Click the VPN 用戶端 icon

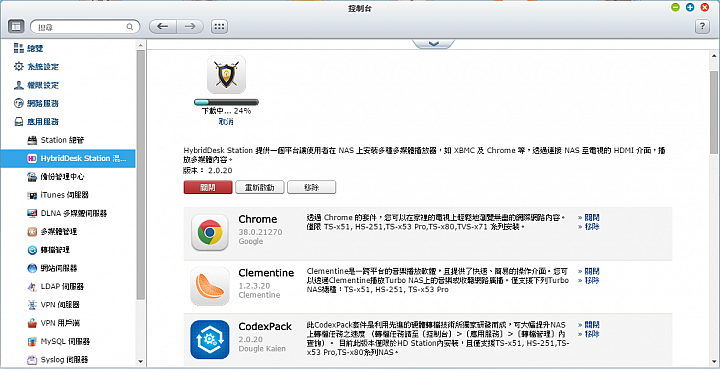pyautogui.click(x=32, y=323)
